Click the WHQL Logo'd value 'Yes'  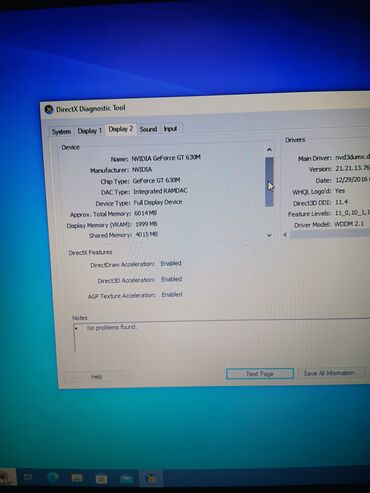click(x=340, y=191)
